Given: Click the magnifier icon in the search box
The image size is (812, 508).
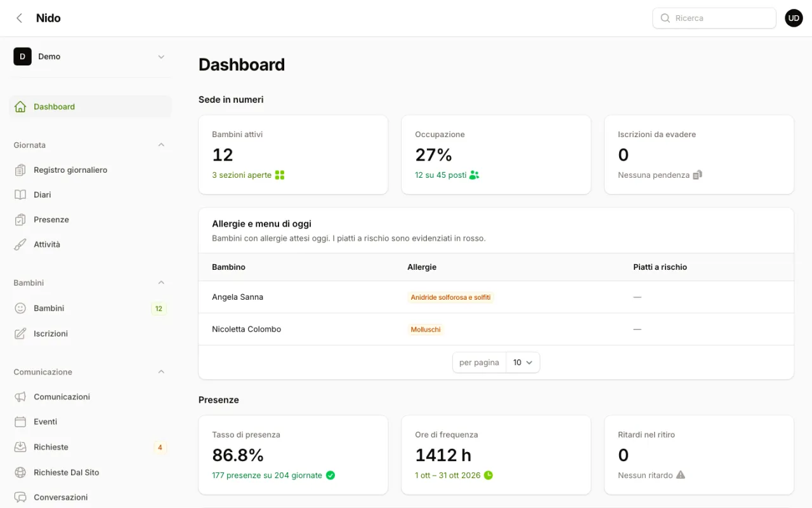Looking at the screenshot, I should tap(665, 18).
